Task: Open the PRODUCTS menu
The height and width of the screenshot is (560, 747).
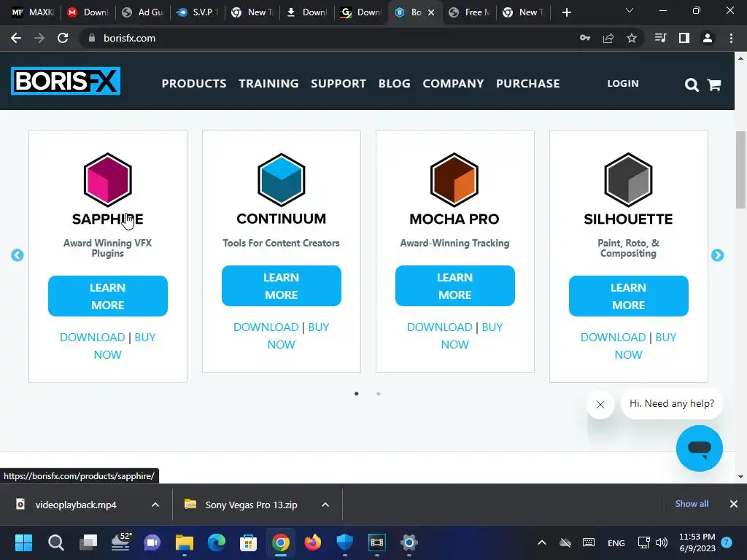Action: (194, 83)
